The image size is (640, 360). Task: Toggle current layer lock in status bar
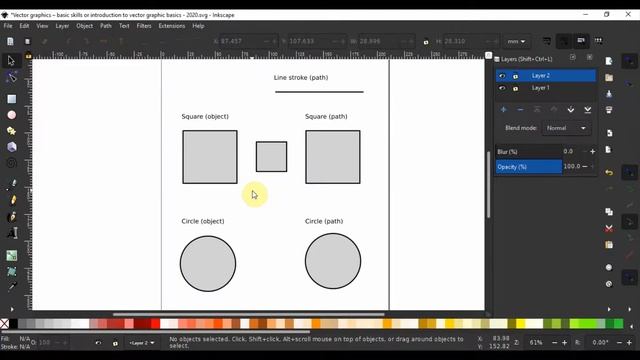[x=115, y=343]
